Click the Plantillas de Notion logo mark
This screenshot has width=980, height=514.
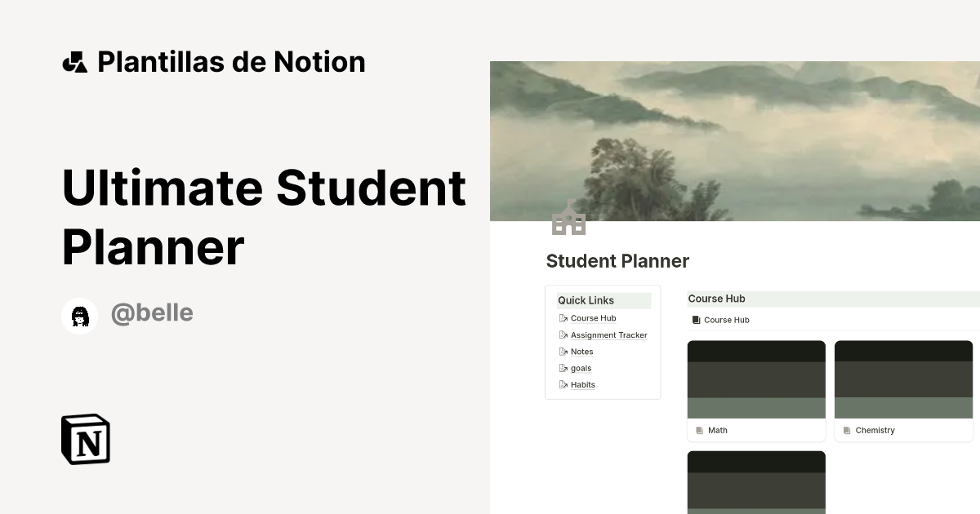pyautogui.click(x=74, y=61)
